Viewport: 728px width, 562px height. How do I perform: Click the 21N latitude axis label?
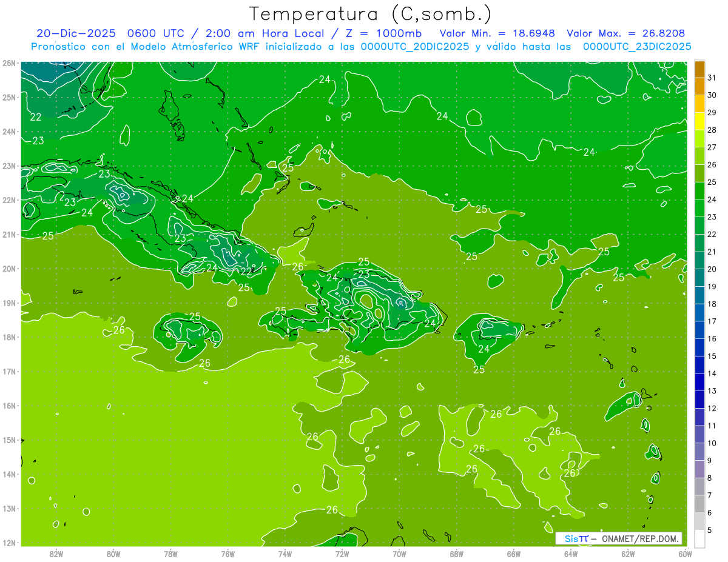pos(9,234)
